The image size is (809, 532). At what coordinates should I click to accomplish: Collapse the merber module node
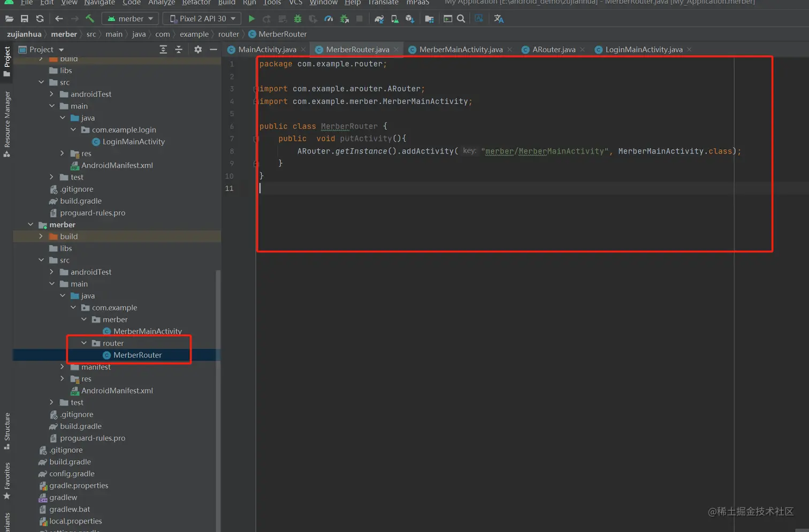point(30,225)
